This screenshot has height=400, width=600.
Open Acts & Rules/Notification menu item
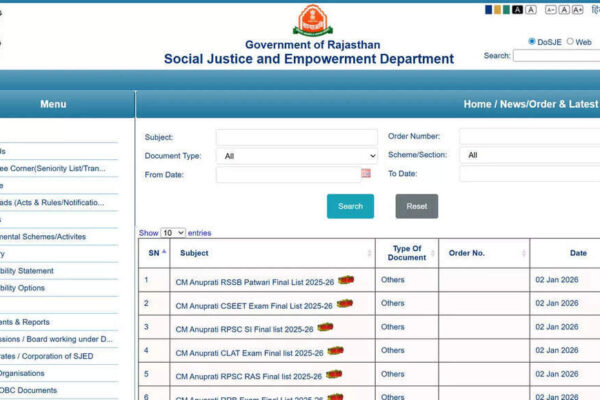tap(52, 202)
